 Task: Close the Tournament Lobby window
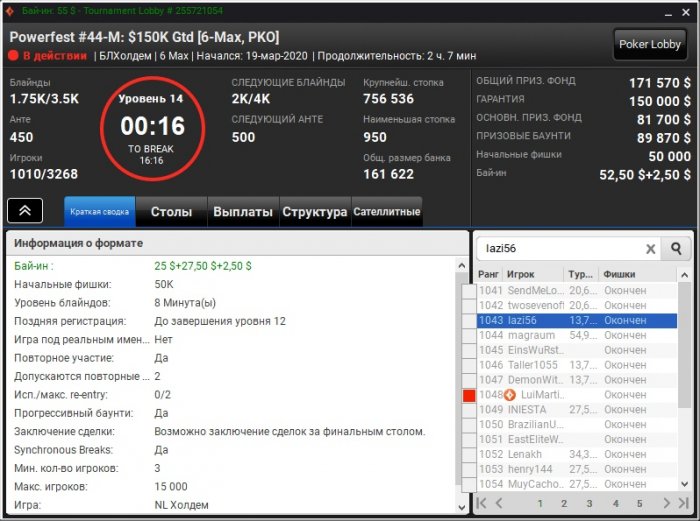[x=686, y=13]
